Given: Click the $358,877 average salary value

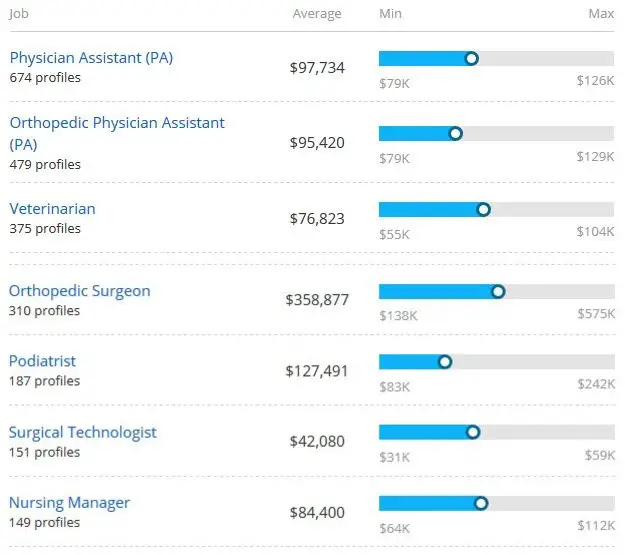Looking at the screenshot, I should coord(317,299).
